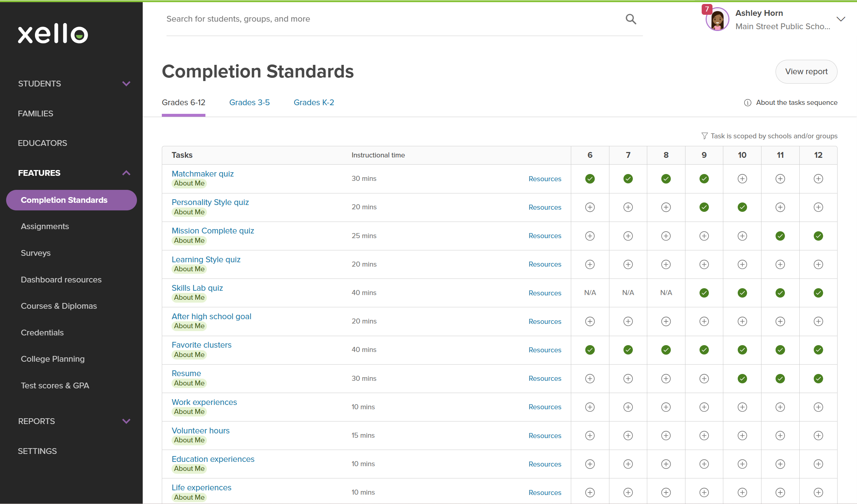
Task: Click About the tasks sequence link
Action: (x=796, y=103)
